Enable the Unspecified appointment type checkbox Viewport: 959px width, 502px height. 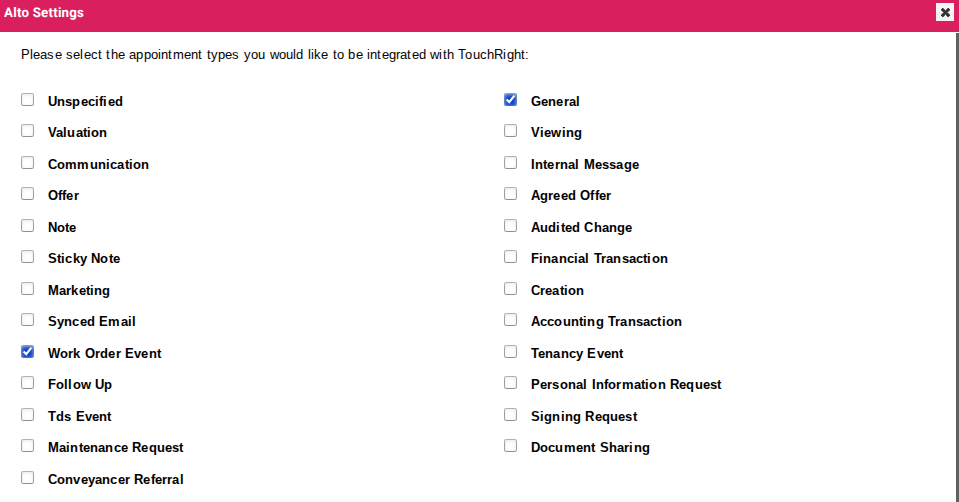coord(28,100)
